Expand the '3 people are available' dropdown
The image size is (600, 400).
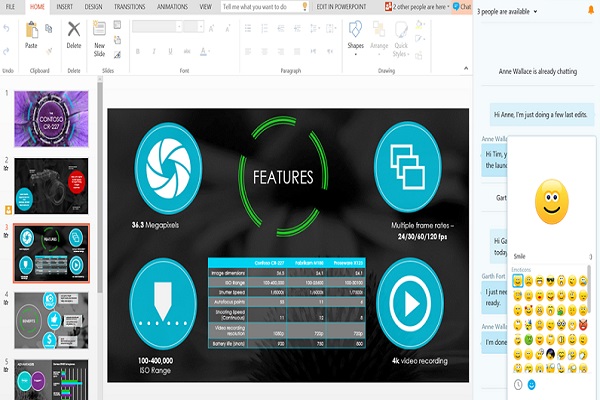pos(535,11)
